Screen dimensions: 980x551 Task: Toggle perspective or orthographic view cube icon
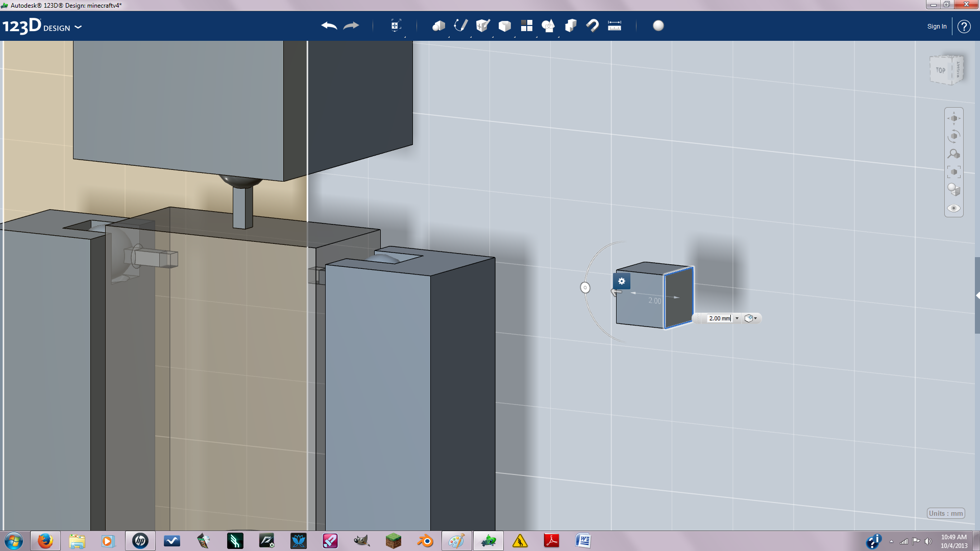pyautogui.click(x=954, y=190)
